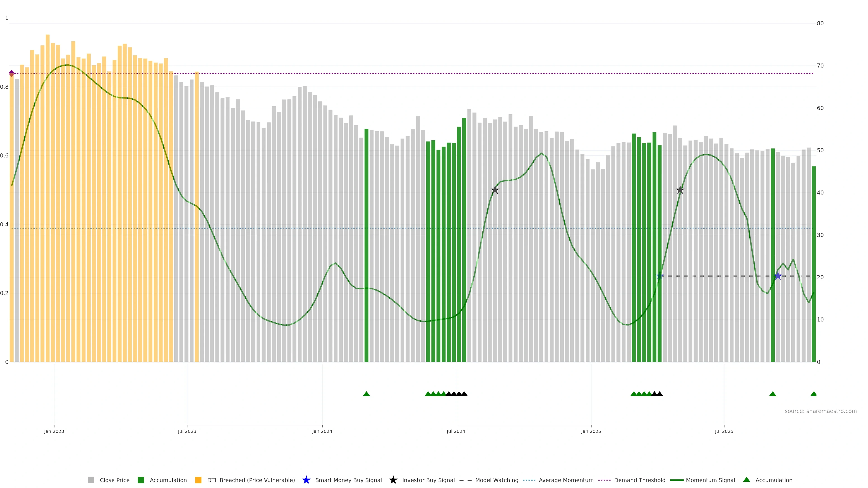Click the source: sharemaestro.com text
868x488 pixels.
click(x=821, y=411)
